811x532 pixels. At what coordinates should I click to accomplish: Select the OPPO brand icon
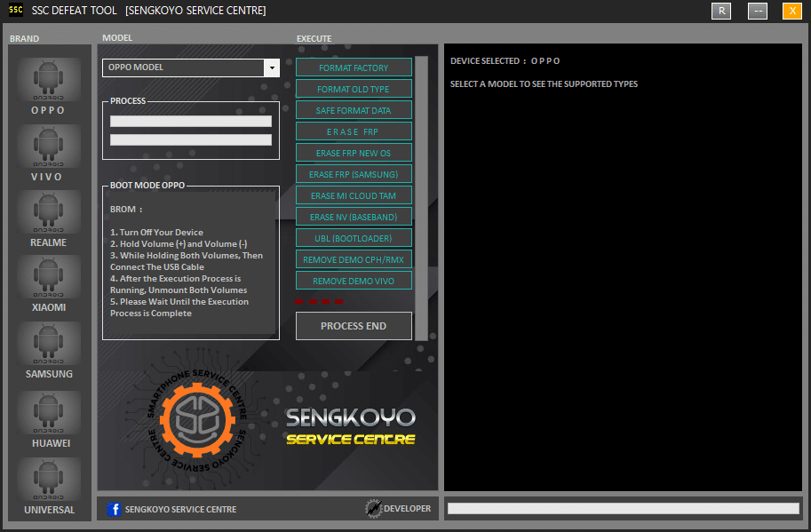(x=48, y=80)
